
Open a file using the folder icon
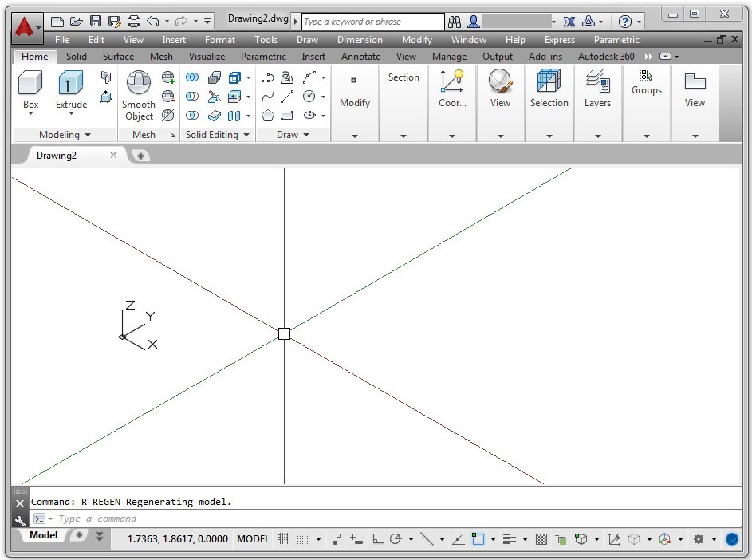(x=77, y=21)
